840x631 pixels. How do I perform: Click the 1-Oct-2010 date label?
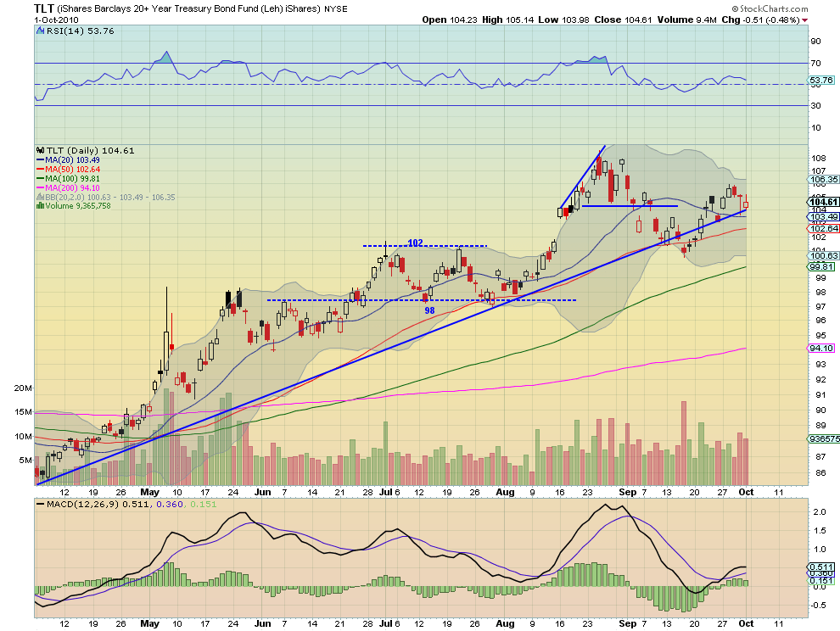coord(56,20)
